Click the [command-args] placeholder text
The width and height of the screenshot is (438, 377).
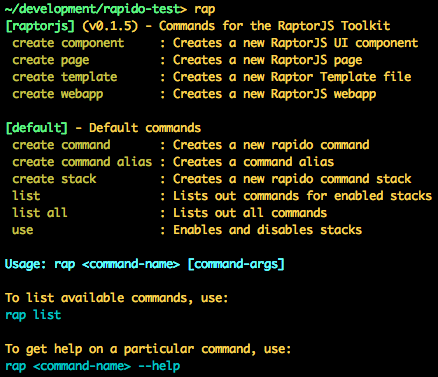tap(236, 264)
